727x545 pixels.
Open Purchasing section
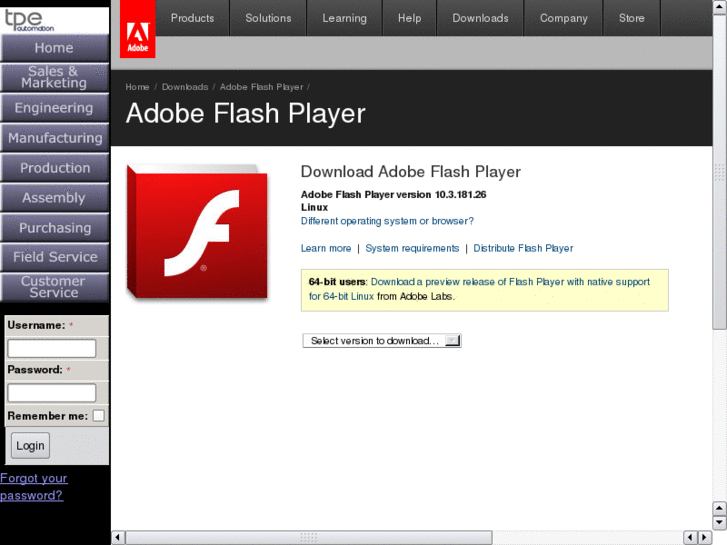pyautogui.click(x=55, y=227)
